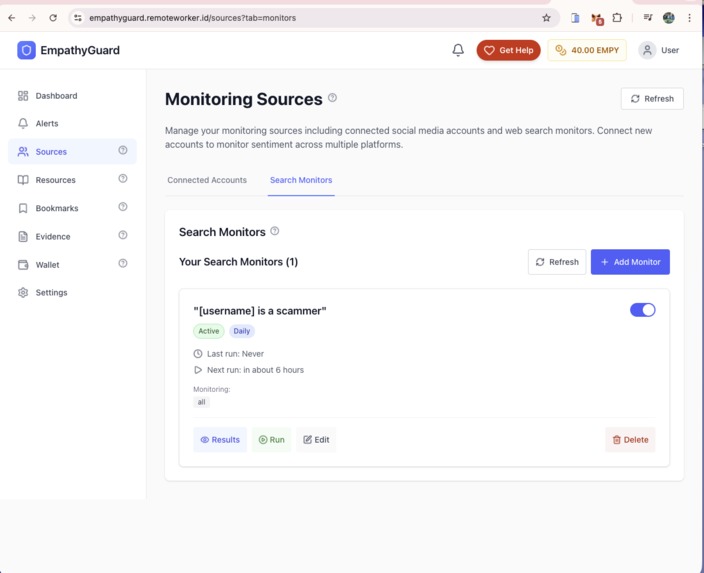Image resolution: width=704 pixels, height=573 pixels.
Task: Click help icon next to Resources sidebar item
Action: tap(123, 179)
